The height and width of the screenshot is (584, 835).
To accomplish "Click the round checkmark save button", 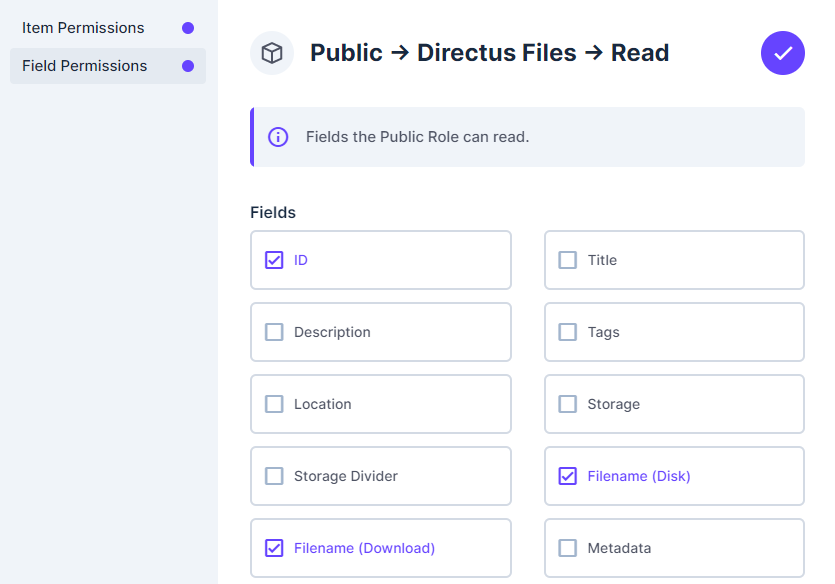I will (782, 53).
